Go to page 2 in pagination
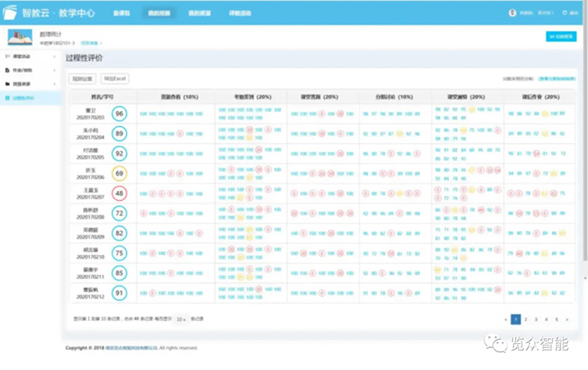588x370 pixels. coord(526,320)
